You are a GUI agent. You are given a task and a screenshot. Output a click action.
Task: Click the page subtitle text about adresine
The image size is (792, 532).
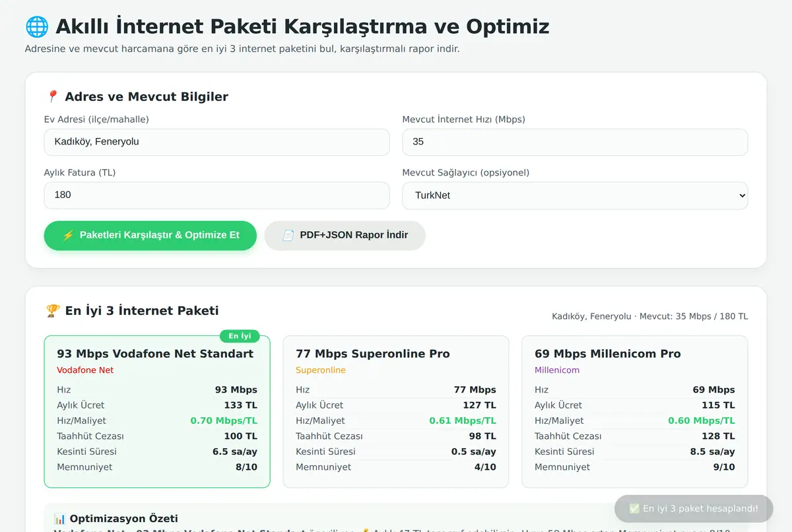pos(242,49)
